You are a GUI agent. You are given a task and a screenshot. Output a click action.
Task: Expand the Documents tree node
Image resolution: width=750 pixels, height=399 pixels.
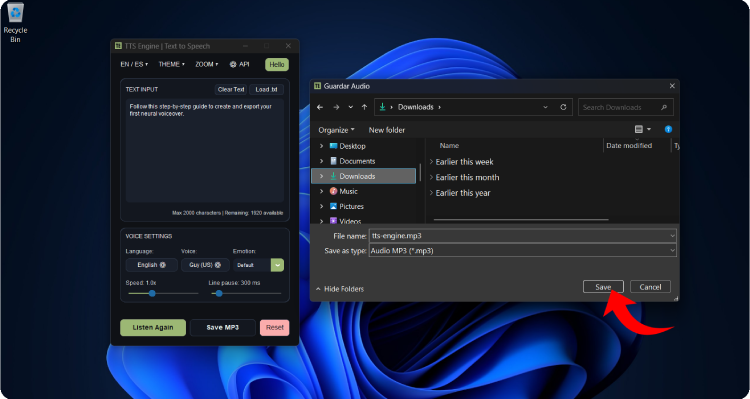[321, 161]
